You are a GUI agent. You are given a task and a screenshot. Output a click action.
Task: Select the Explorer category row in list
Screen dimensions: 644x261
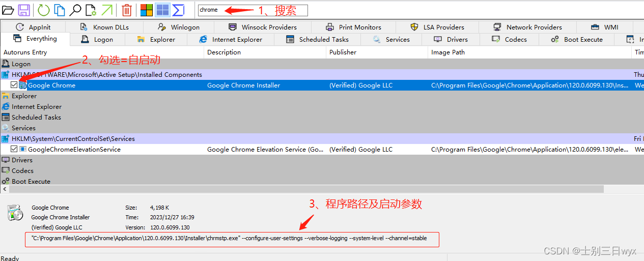tap(322, 96)
